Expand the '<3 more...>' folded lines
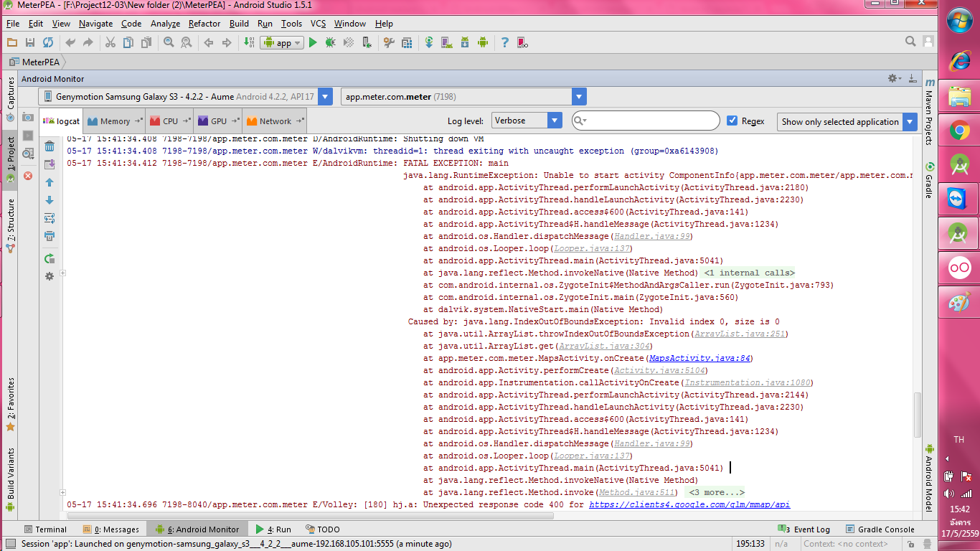 coord(715,493)
